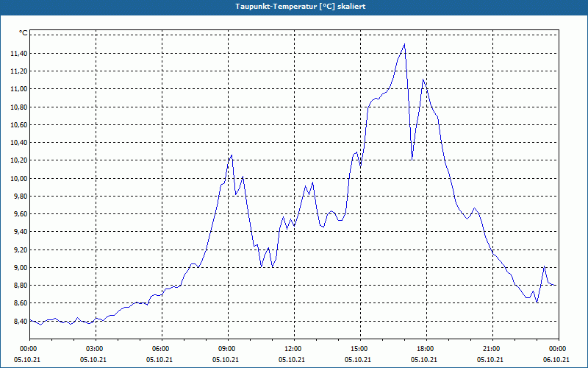Click the x-axis time label 15:00
The width and height of the screenshot is (588, 368).
click(360, 349)
